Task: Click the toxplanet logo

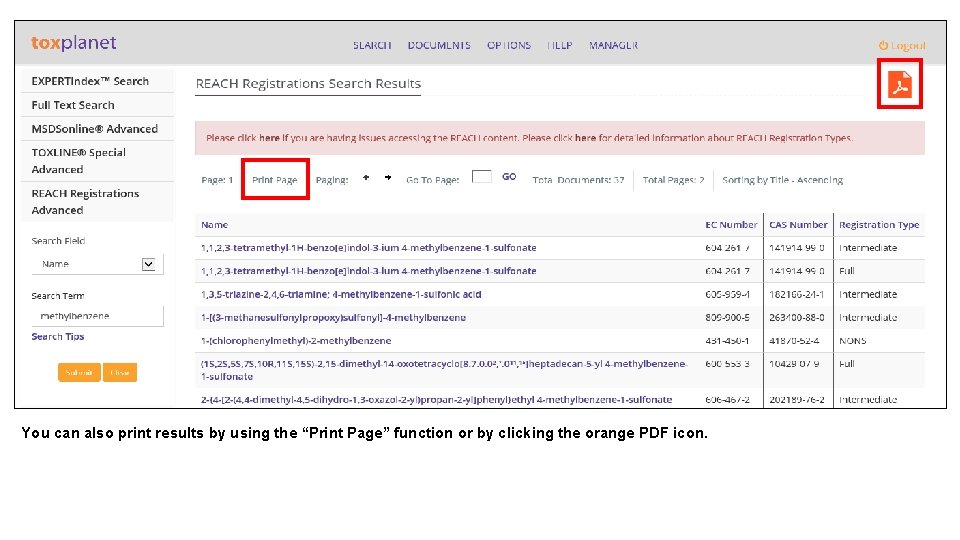Action: 73,43
